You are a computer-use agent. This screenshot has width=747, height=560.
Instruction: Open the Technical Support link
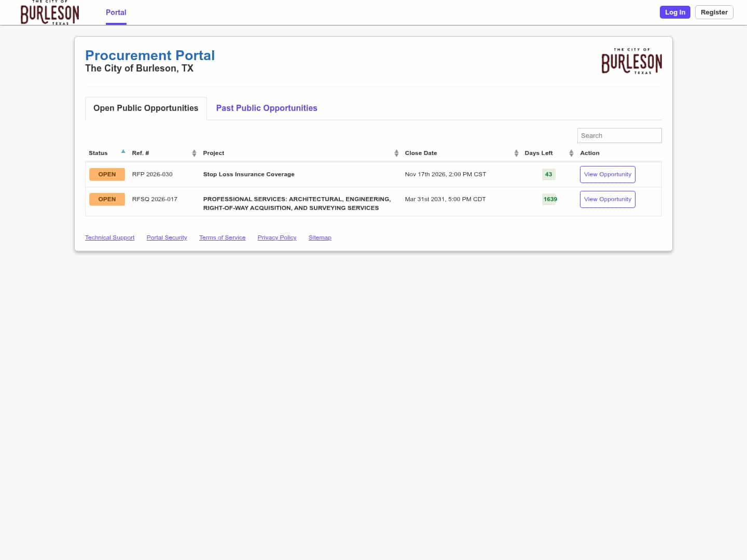tap(109, 237)
